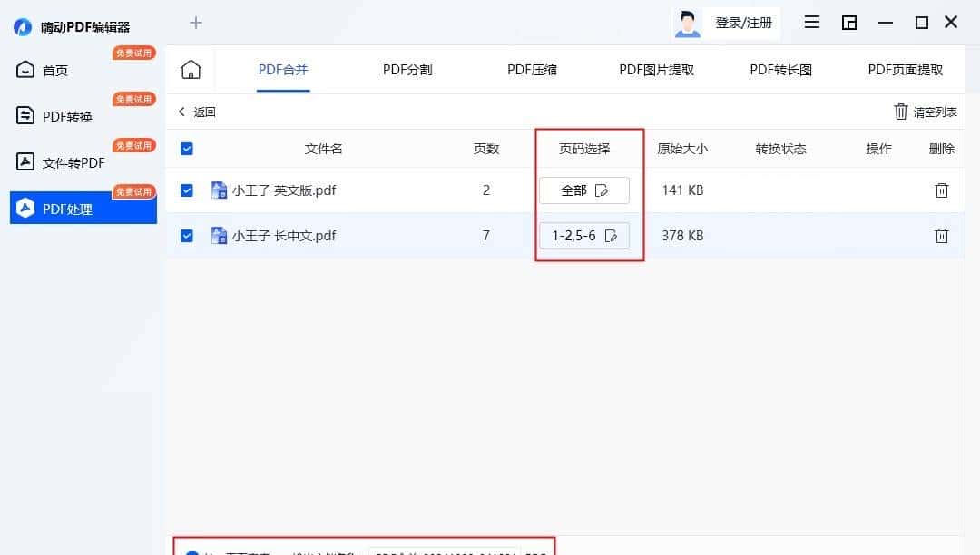Click the home icon left of PDF合并 tab

[191, 67]
